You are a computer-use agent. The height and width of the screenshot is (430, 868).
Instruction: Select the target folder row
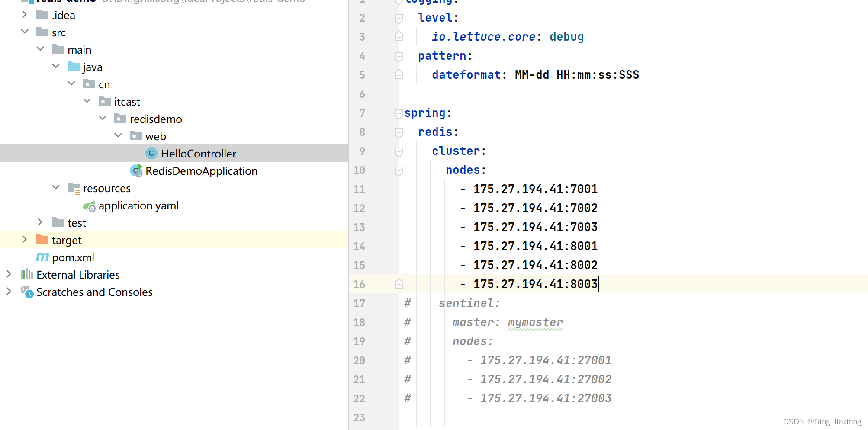(x=174, y=240)
